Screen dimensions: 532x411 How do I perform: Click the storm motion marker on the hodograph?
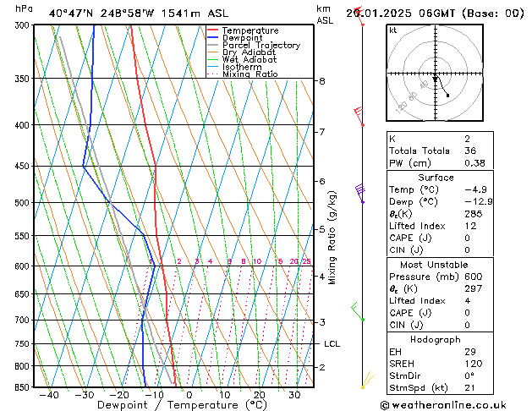[x=435, y=79]
